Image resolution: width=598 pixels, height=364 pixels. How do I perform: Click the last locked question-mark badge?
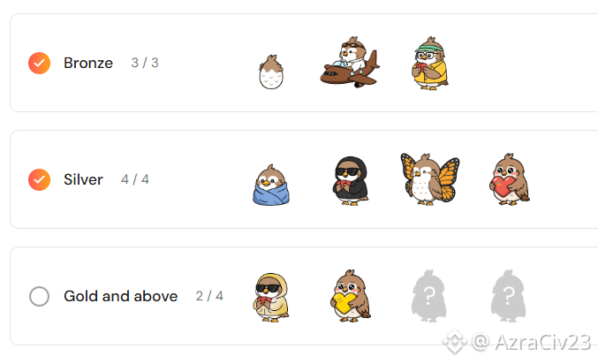[509, 296]
